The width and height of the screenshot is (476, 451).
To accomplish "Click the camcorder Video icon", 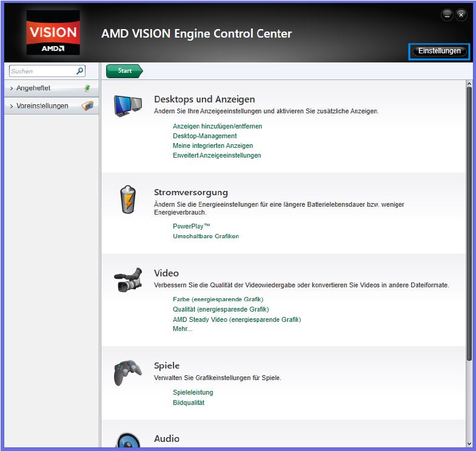I will pos(128,280).
